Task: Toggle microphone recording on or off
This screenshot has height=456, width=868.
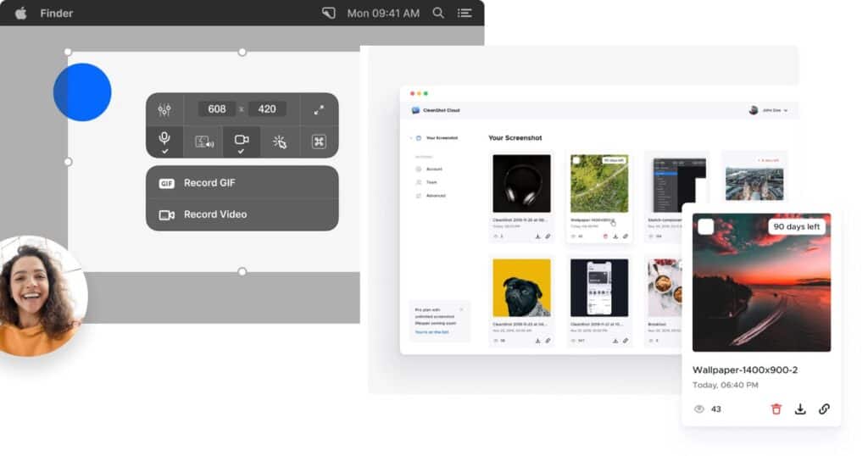Action: [x=164, y=141]
